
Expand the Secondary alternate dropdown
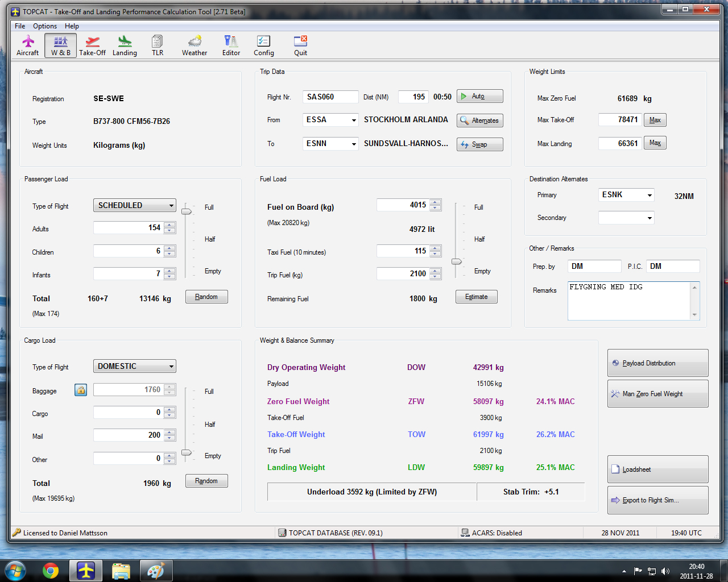650,218
